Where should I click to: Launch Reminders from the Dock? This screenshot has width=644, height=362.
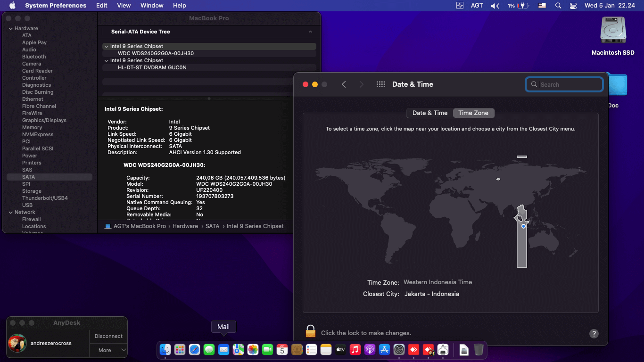coord(311,349)
